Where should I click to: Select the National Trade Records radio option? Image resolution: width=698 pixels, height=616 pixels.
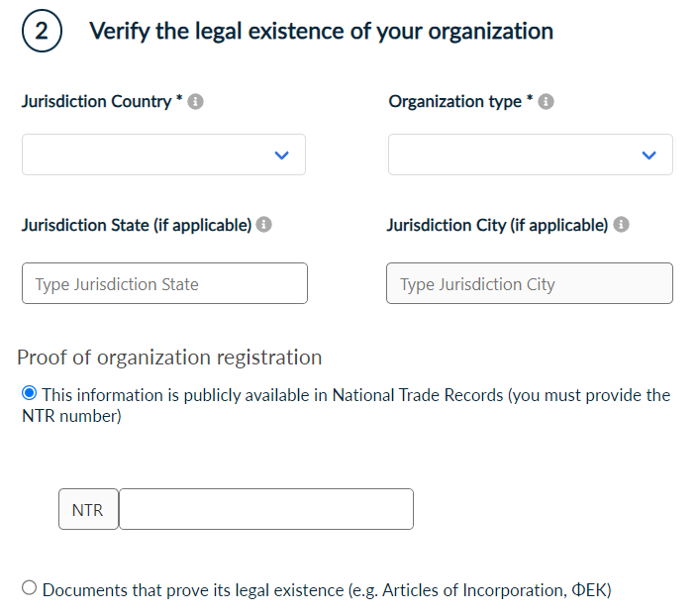[29, 394]
